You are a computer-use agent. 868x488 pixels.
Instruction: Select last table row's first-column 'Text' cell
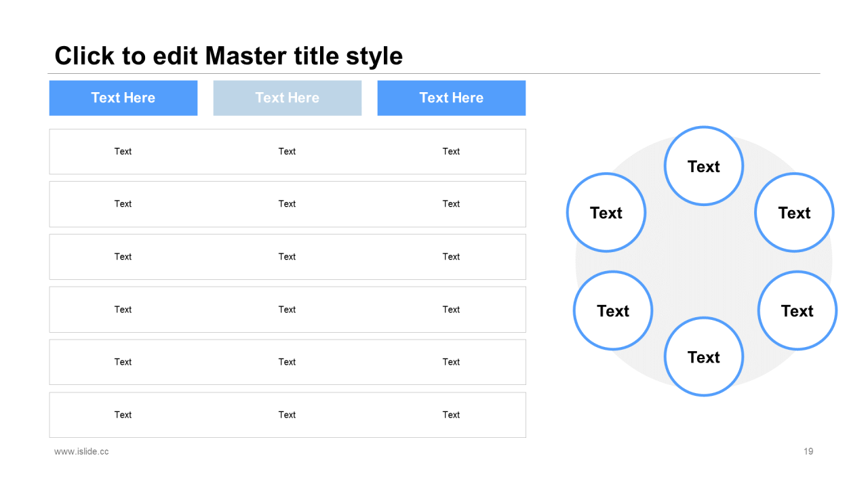click(123, 414)
